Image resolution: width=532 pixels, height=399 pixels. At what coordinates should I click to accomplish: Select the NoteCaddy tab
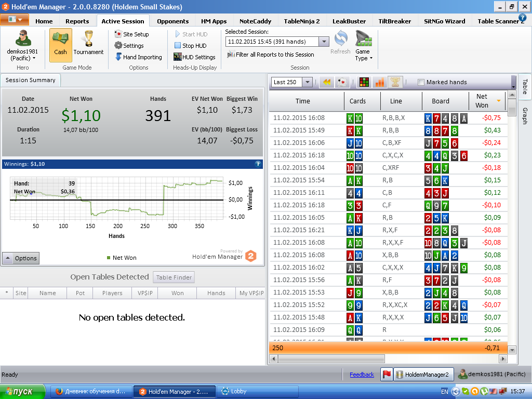coord(255,21)
